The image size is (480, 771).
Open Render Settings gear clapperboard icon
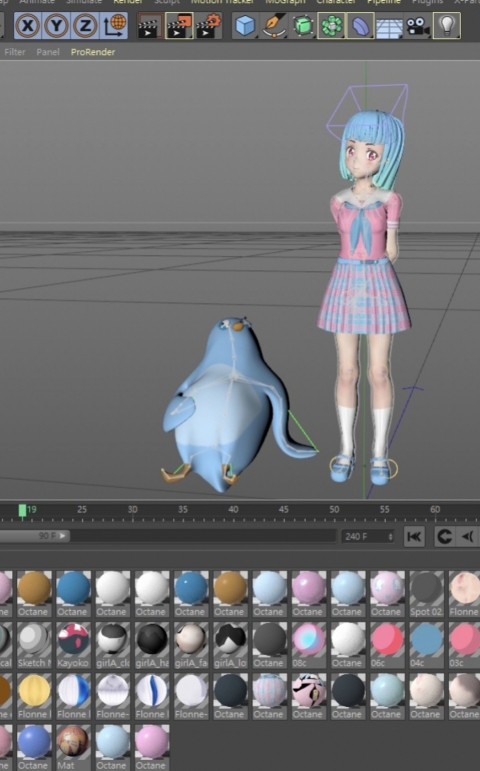point(208,26)
